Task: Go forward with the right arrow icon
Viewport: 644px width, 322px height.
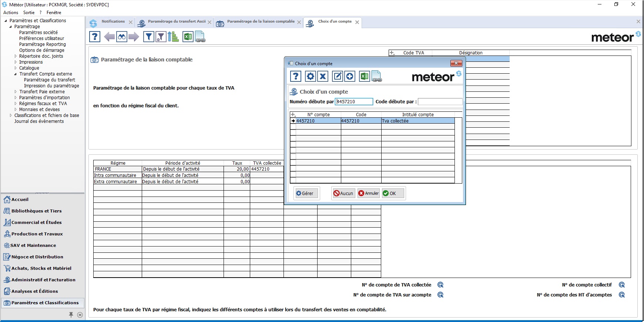Action: [x=134, y=37]
